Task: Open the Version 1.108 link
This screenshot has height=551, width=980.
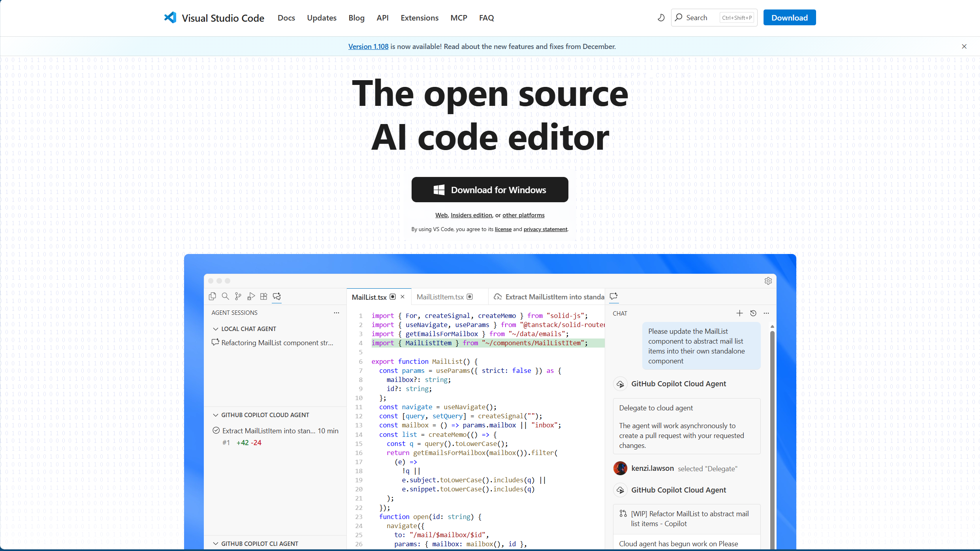Action: pyautogui.click(x=368, y=47)
